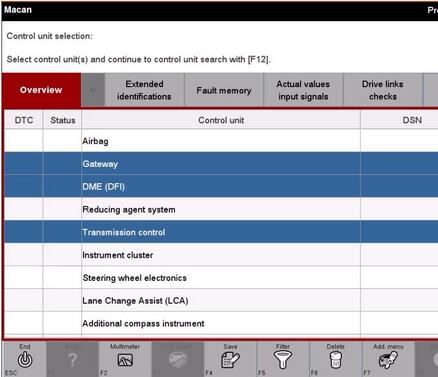Click the Save icon

point(230,360)
